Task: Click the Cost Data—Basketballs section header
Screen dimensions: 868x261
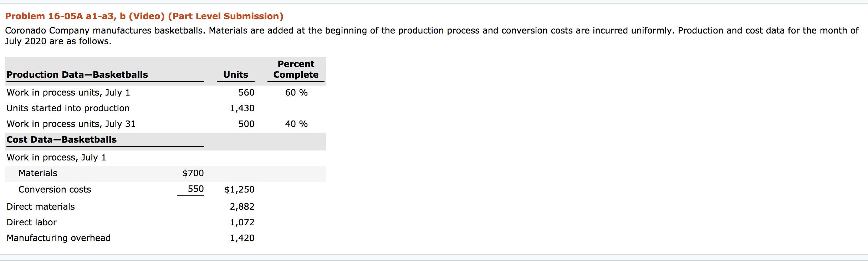Action: [x=62, y=139]
